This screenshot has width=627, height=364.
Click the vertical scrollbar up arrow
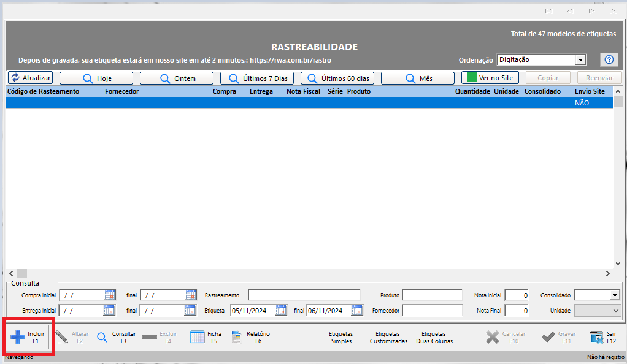[618, 91]
